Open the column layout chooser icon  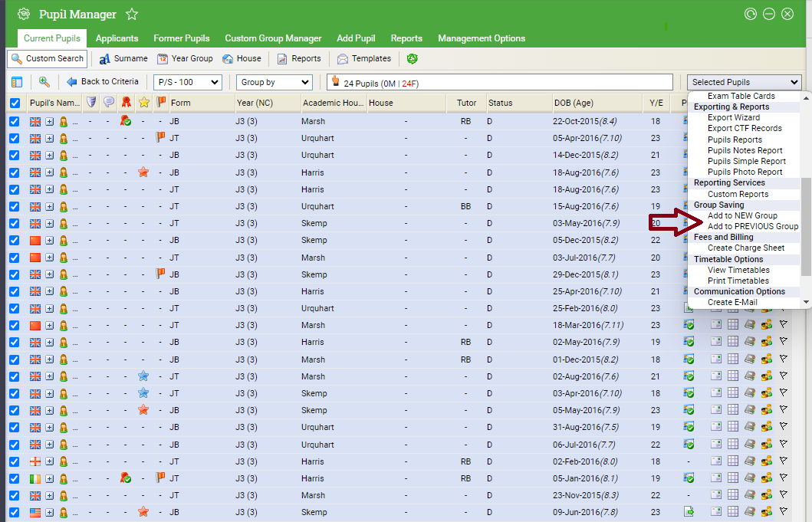[x=17, y=82]
